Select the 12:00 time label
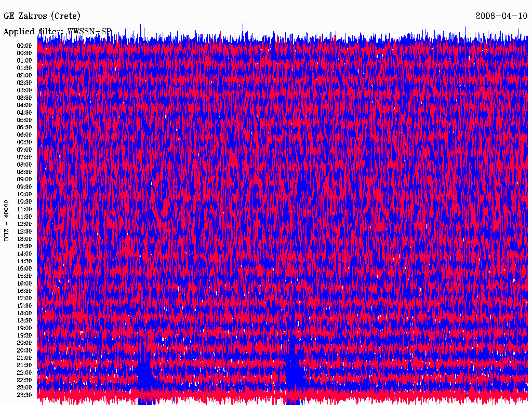532x405 pixels. click(24, 224)
